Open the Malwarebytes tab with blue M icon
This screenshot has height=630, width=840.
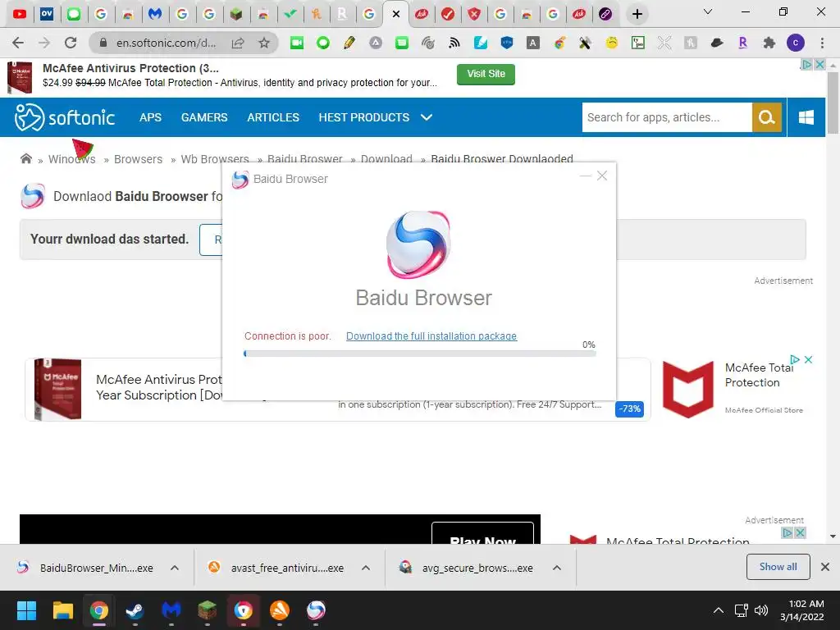[155, 14]
